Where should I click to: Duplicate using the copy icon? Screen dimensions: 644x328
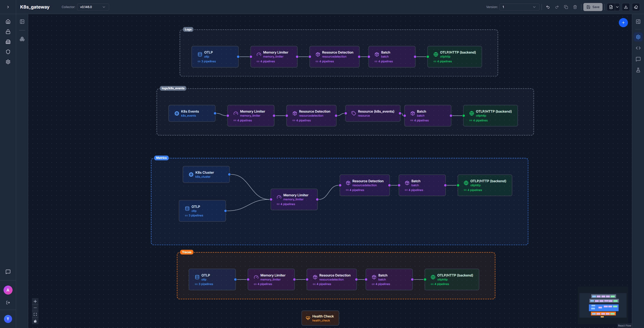(566, 7)
